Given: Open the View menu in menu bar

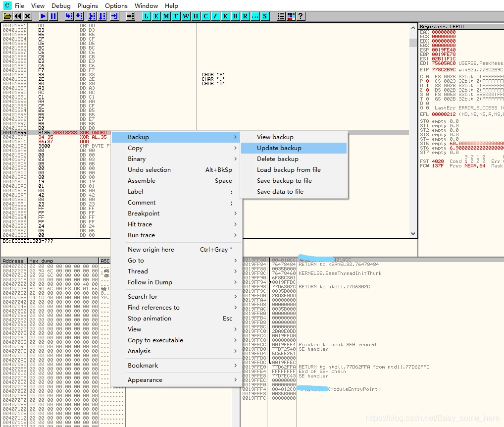Looking at the screenshot, I should (x=38, y=6).
